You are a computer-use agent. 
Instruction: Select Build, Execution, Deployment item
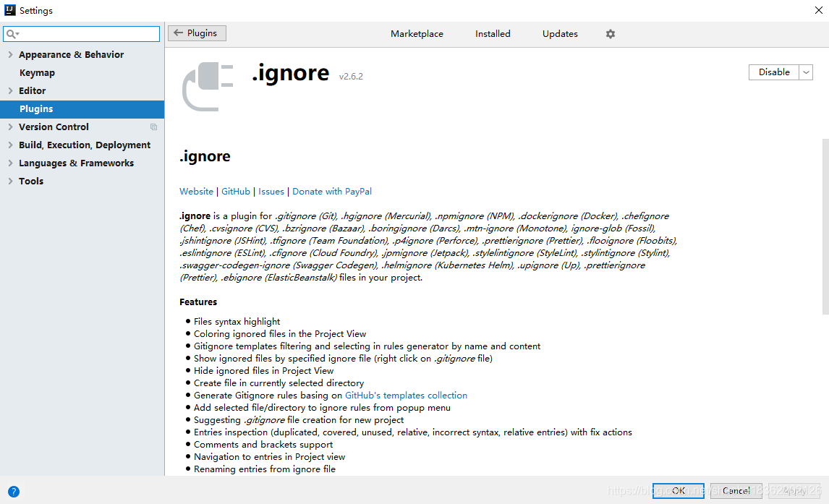(84, 145)
